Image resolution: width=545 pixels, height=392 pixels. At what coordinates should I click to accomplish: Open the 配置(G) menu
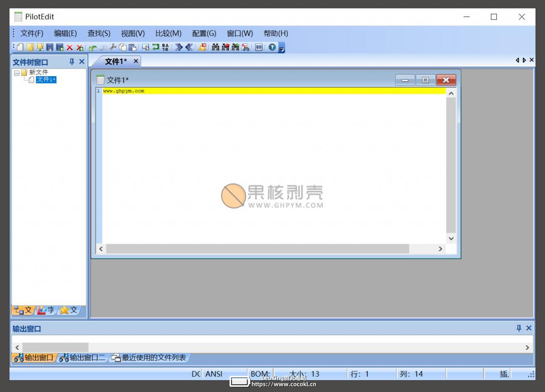(x=204, y=33)
